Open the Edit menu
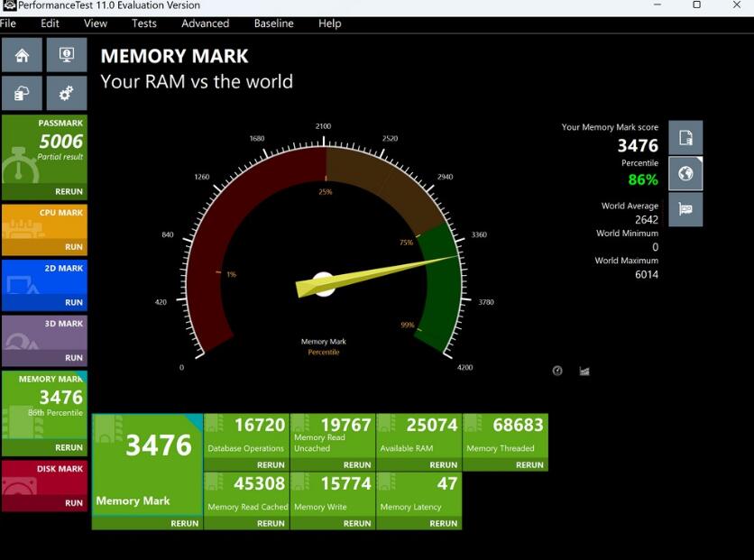The height and width of the screenshot is (560, 754). point(50,23)
